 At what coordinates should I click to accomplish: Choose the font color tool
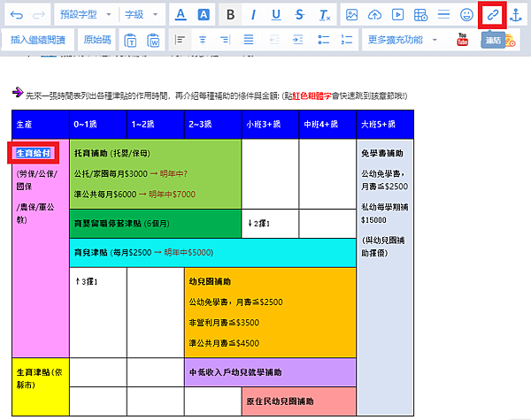click(181, 14)
